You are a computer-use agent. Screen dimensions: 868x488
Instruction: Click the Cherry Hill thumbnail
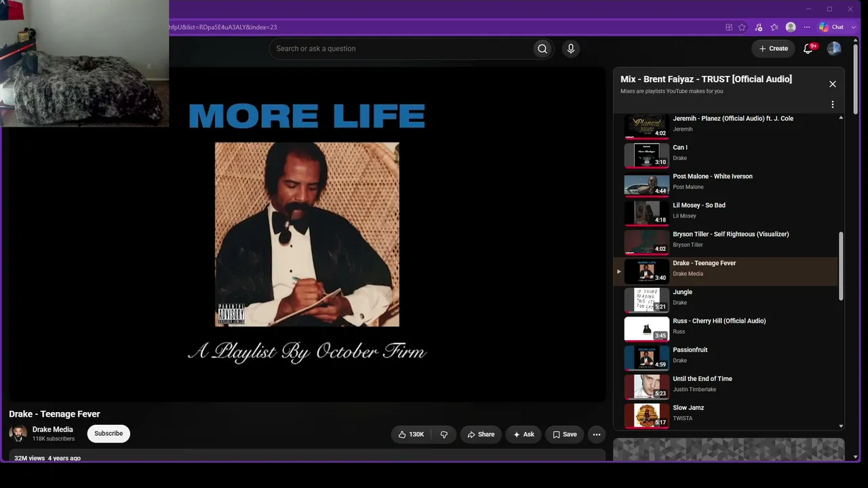pyautogui.click(x=646, y=329)
